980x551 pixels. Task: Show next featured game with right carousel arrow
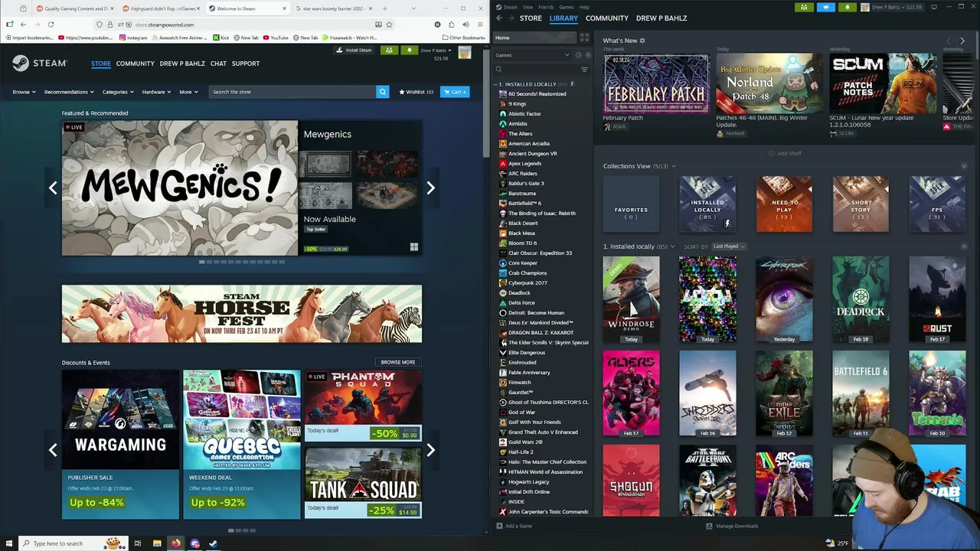[x=430, y=187]
